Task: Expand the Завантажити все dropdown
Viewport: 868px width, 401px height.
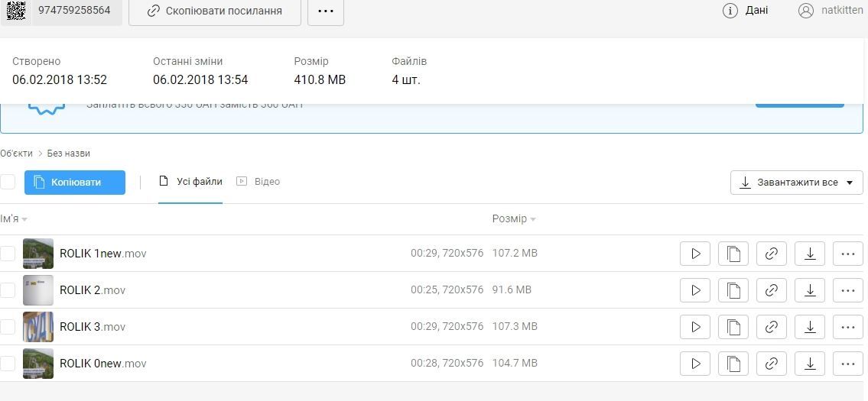Action: 849,183
